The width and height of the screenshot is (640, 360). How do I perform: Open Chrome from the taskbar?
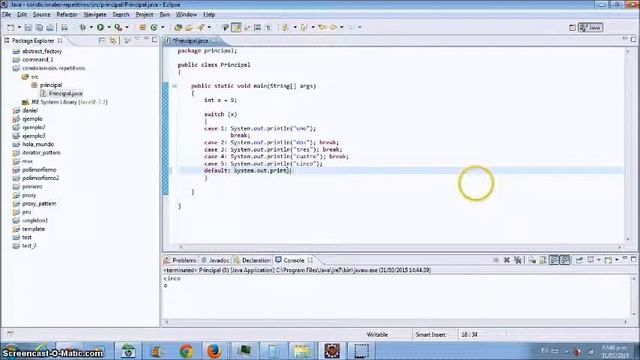point(186,351)
